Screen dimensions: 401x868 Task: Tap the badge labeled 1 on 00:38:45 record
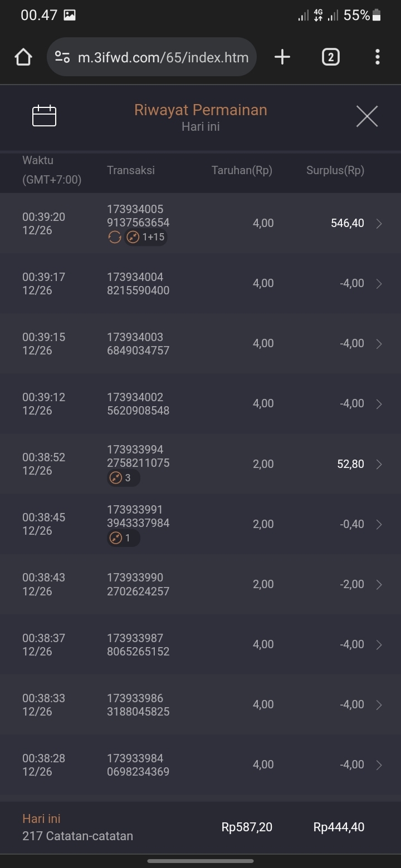tap(123, 538)
